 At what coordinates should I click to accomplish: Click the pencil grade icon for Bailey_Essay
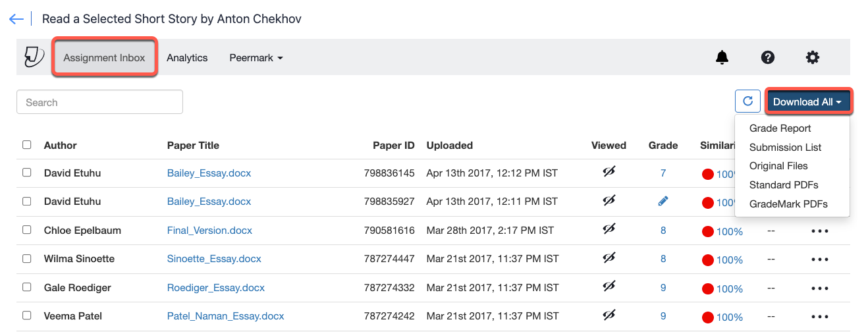click(663, 202)
